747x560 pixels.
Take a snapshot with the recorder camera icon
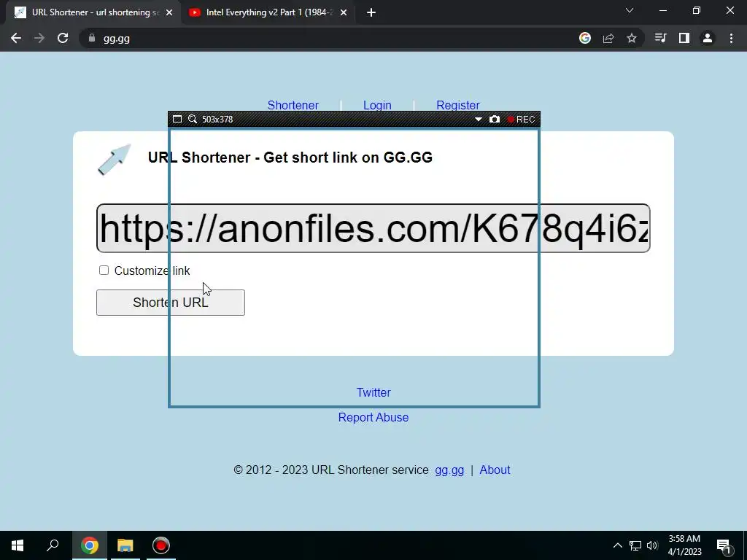(495, 119)
